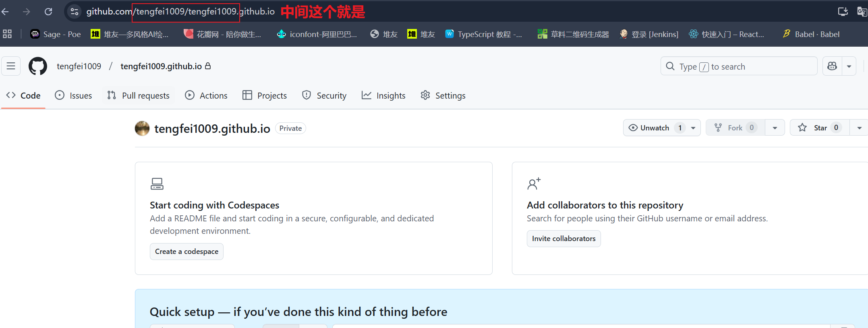Select the Projects tab
Screen dimensions: 868x328
(265, 96)
